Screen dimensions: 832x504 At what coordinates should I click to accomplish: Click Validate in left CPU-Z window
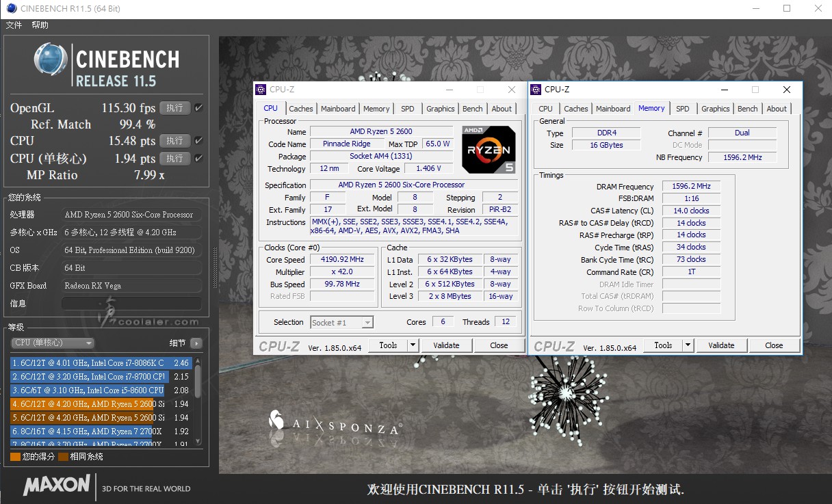[x=446, y=345]
